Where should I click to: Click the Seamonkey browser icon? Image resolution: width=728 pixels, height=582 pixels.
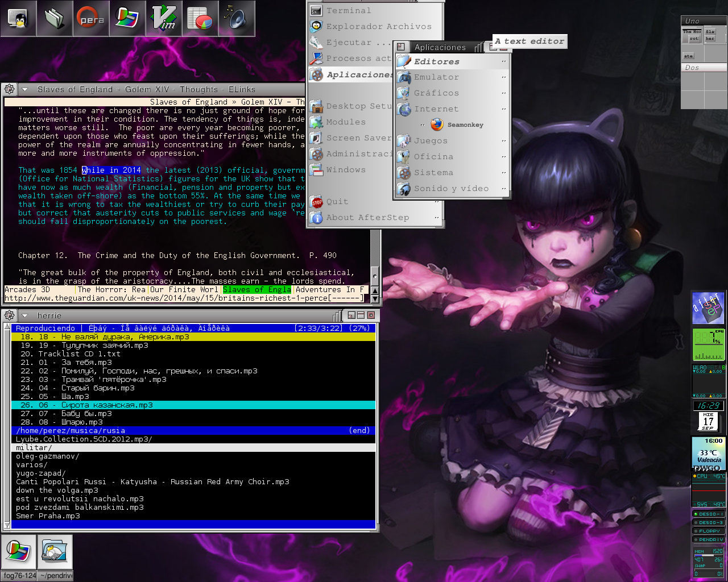click(x=437, y=124)
